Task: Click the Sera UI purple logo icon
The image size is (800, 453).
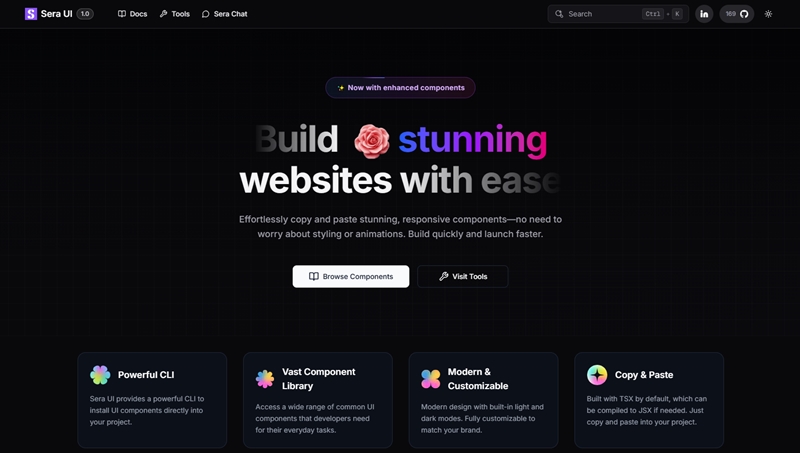Action: tap(31, 14)
